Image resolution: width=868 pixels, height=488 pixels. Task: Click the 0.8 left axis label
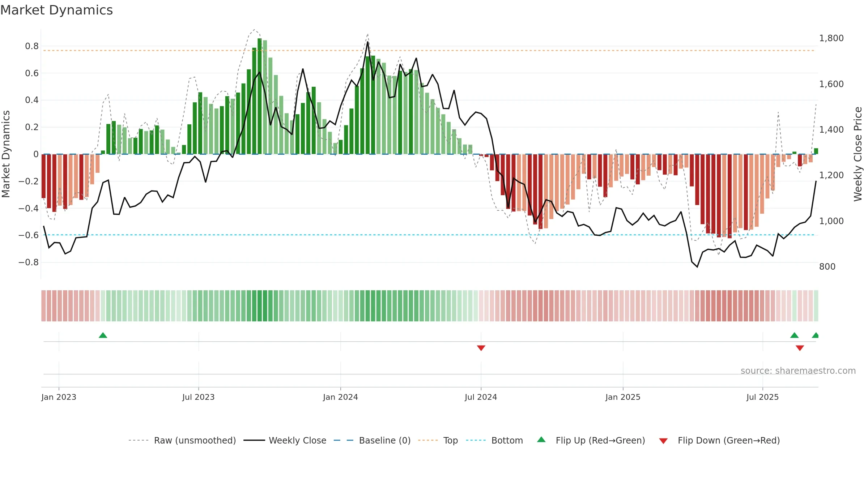[x=32, y=46]
